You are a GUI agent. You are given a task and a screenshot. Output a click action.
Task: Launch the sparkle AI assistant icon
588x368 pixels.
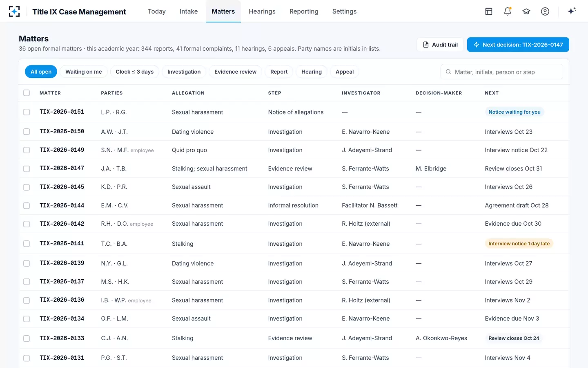(572, 11)
